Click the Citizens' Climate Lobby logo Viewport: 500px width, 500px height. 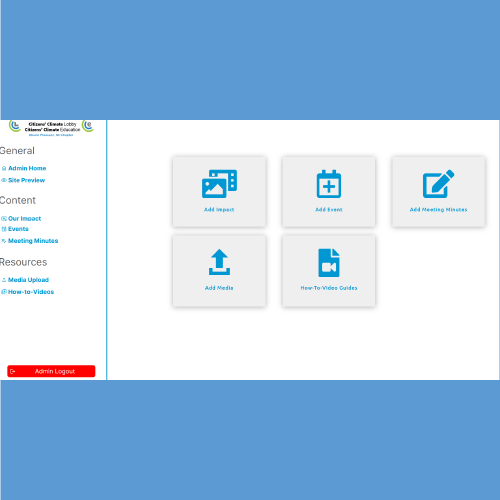pos(15,126)
